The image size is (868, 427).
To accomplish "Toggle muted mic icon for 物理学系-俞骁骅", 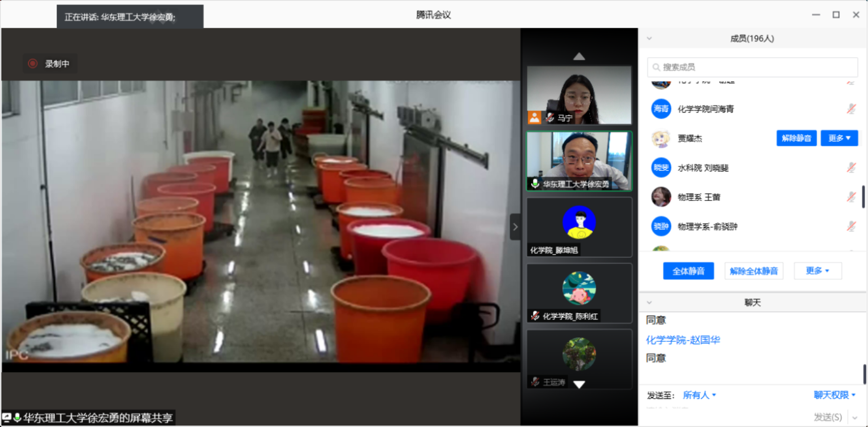I will tap(851, 227).
